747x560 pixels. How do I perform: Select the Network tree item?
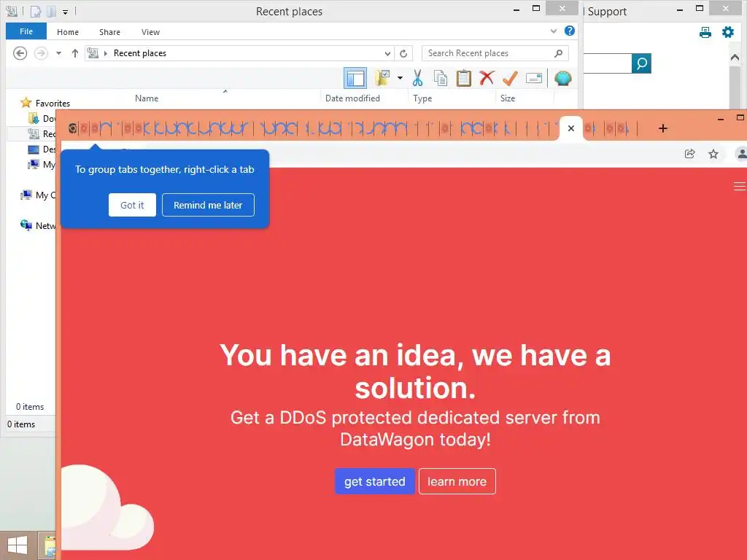pos(38,225)
